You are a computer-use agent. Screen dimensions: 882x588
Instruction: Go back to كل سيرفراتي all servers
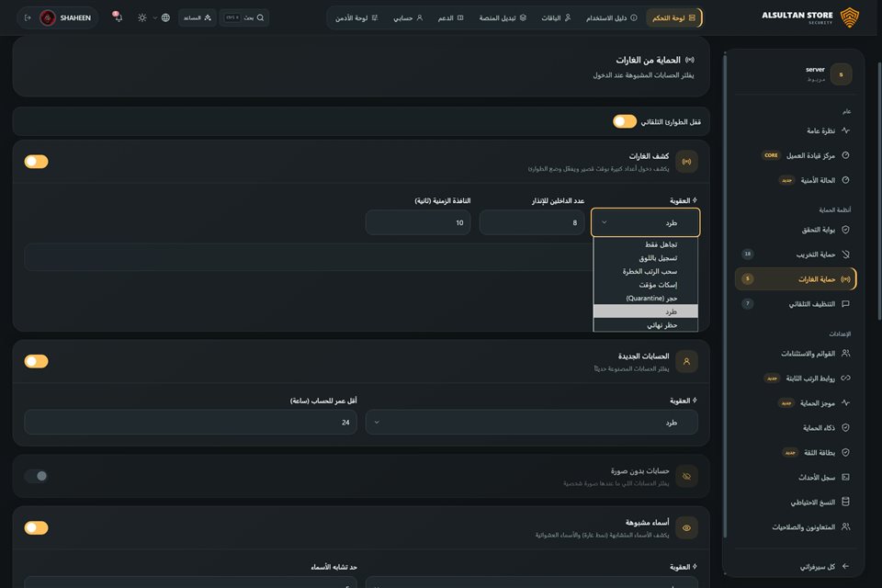tap(794, 566)
